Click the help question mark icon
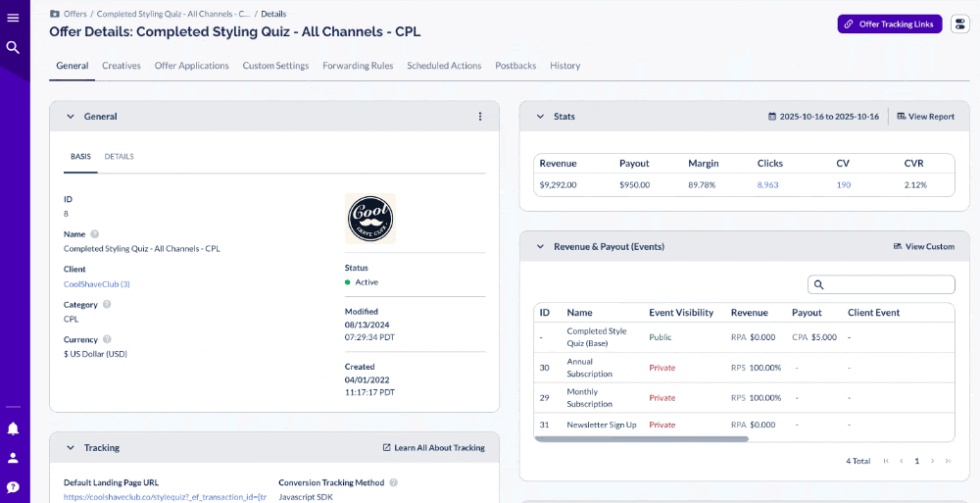 tap(13, 487)
